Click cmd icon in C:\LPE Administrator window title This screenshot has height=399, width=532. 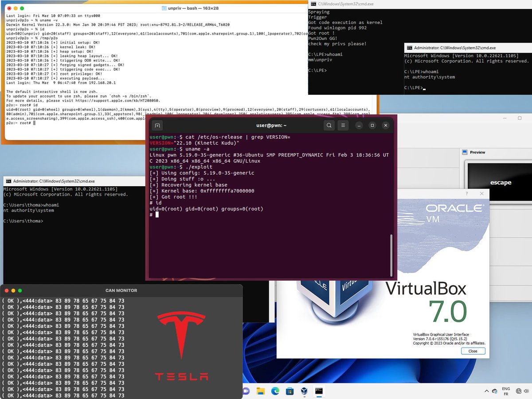coord(410,47)
